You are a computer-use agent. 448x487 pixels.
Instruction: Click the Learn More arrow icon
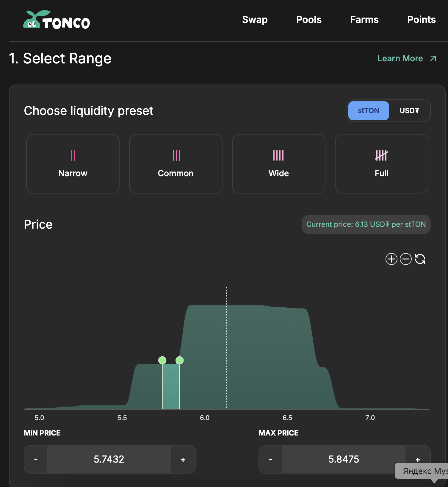pyautogui.click(x=433, y=58)
